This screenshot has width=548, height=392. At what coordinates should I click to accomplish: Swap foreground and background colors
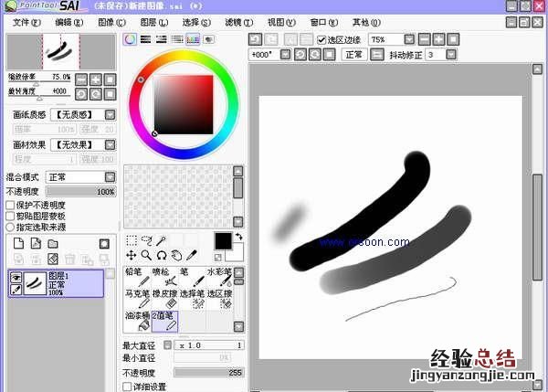pos(239,237)
